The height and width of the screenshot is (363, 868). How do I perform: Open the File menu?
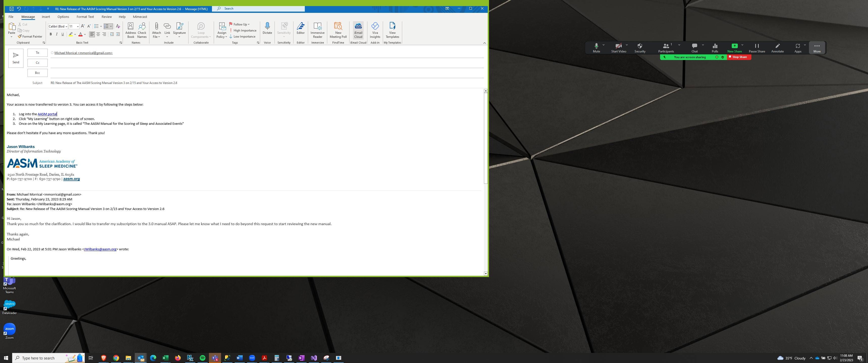(11, 16)
